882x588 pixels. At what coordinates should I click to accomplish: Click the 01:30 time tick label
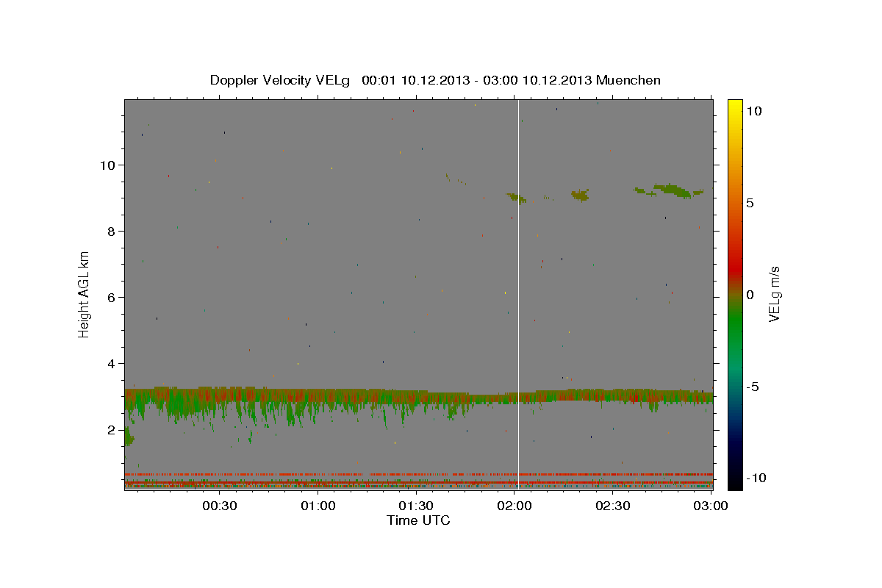pyautogui.click(x=416, y=506)
